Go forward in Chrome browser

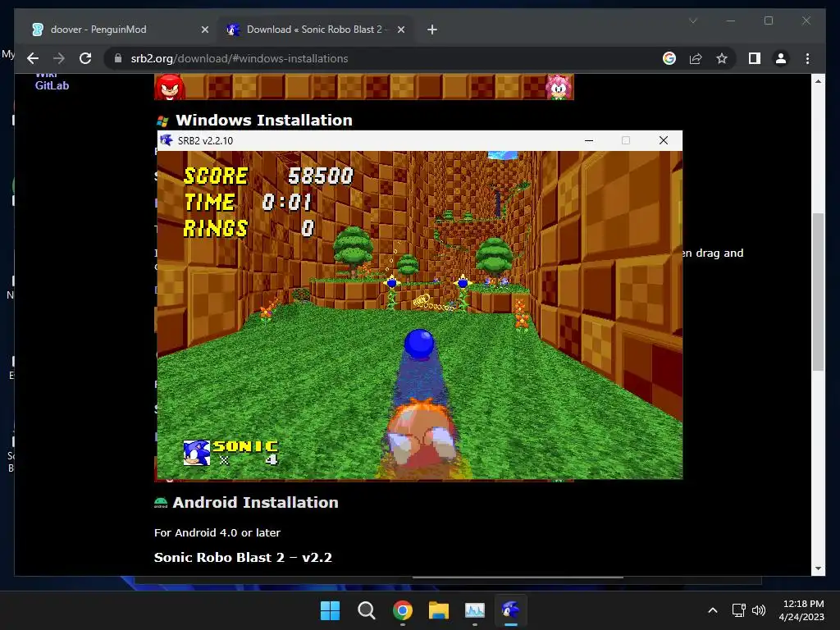[x=59, y=58]
